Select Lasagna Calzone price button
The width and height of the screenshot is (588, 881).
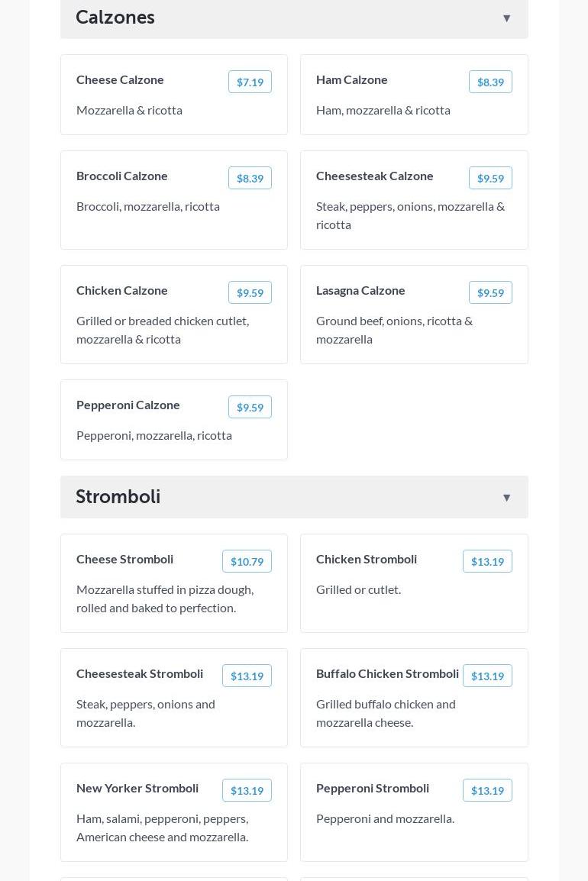coord(490,293)
